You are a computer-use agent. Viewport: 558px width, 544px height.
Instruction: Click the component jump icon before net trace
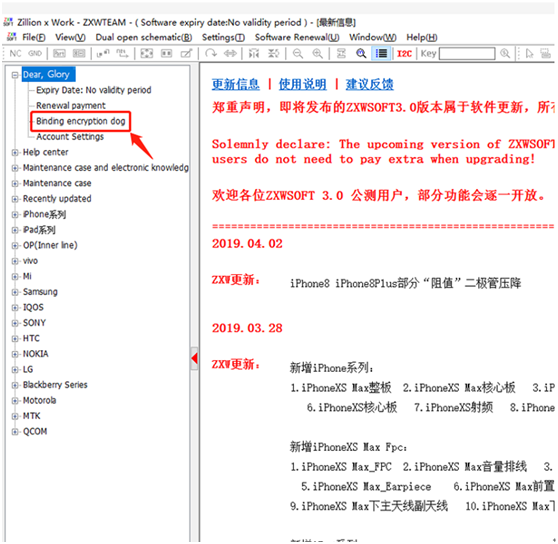coord(103,54)
